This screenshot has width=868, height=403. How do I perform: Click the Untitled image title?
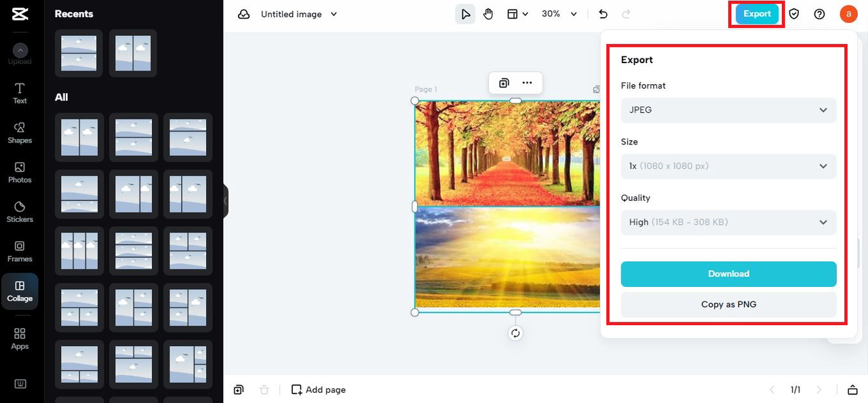pyautogui.click(x=291, y=14)
